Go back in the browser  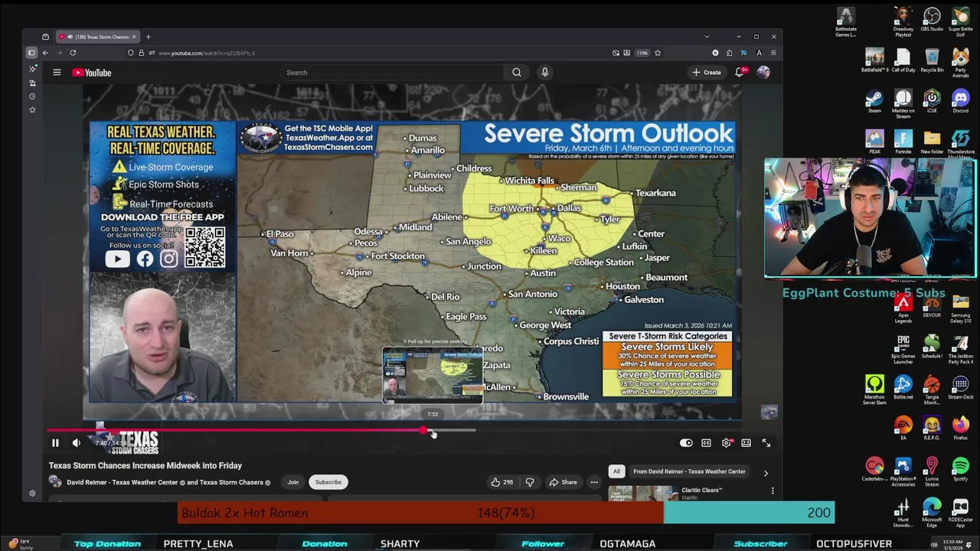[x=45, y=53]
